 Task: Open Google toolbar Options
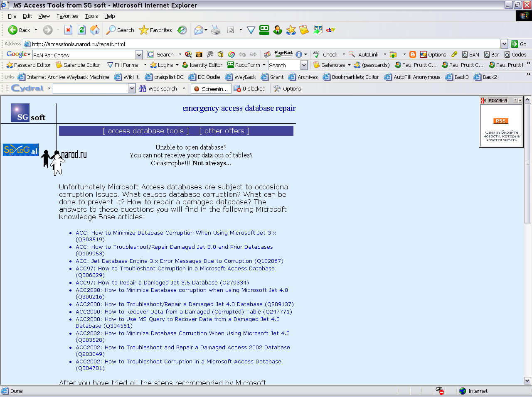433,54
